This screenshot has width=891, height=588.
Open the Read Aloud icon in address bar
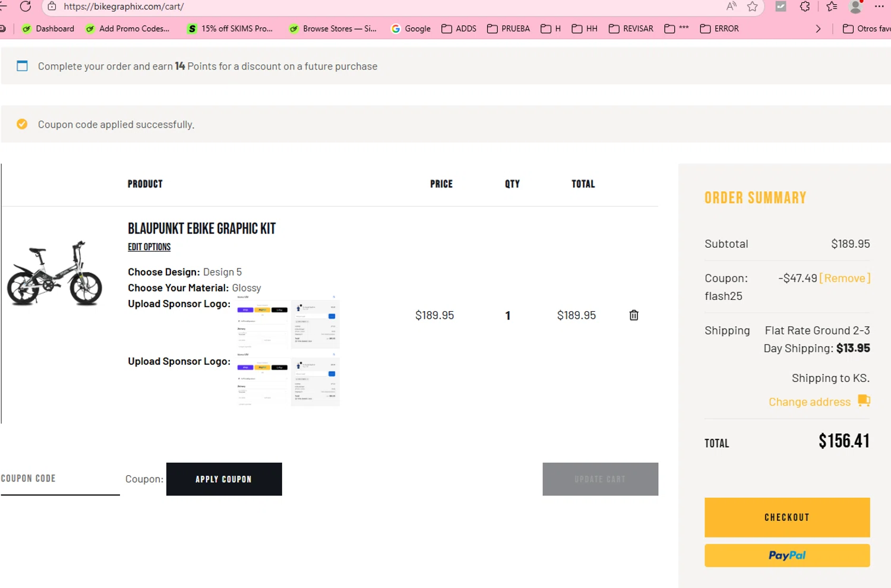(731, 7)
